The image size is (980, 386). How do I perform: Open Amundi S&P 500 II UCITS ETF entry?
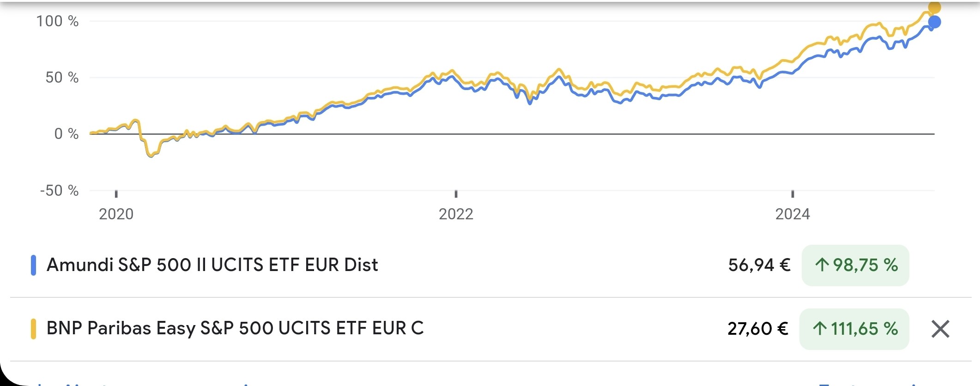pos(212,265)
